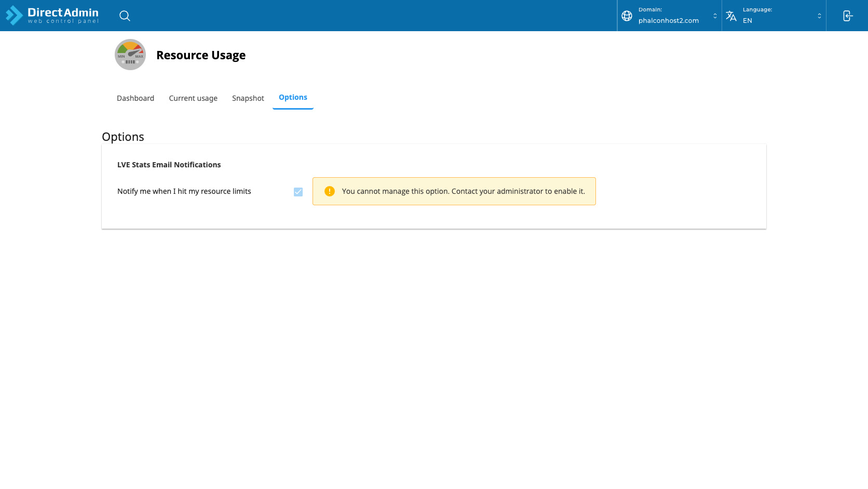
Task: Click the Options section heading
Action: coord(123,137)
